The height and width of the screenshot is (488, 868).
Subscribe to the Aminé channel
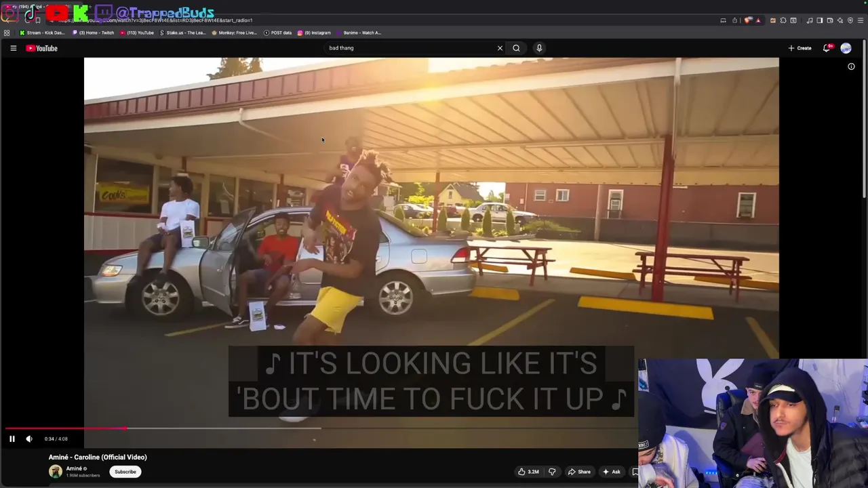pos(125,472)
